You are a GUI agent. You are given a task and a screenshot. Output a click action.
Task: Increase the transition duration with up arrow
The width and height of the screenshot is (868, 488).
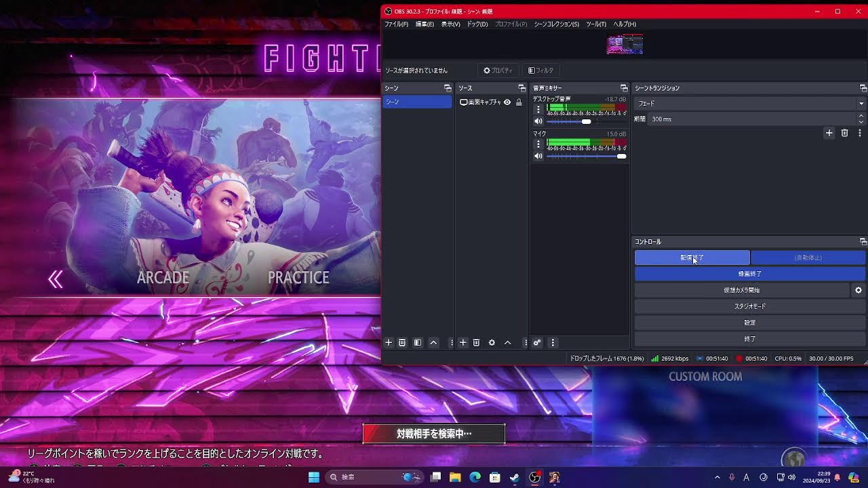[x=861, y=116]
